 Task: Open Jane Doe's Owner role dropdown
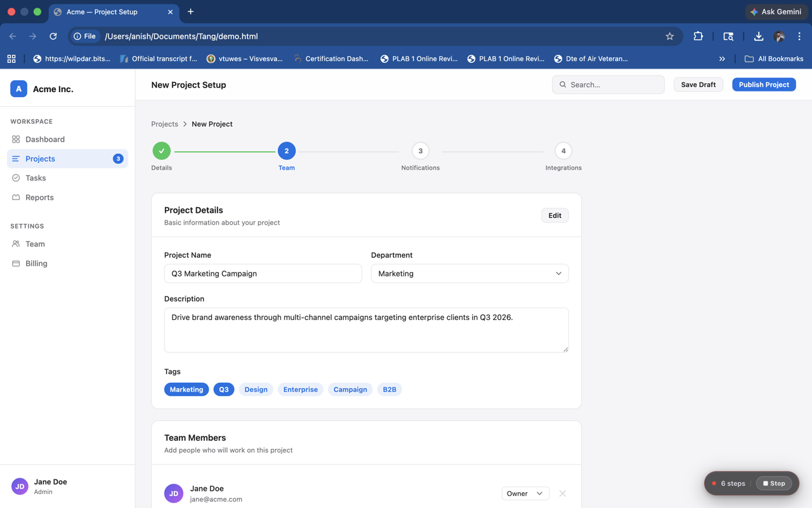525,493
